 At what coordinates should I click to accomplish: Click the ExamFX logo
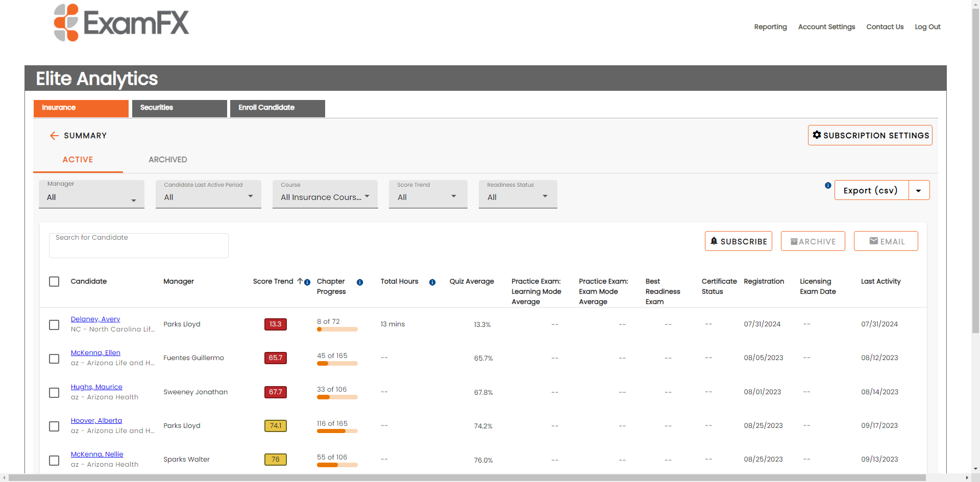pyautogui.click(x=121, y=23)
